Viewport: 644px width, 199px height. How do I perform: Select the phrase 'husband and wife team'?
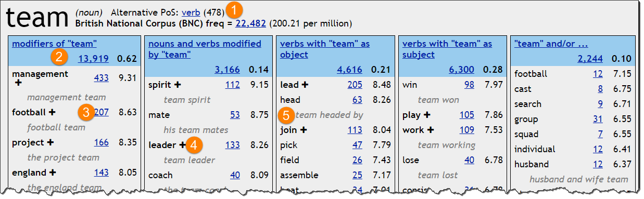(x=578, y=179)
